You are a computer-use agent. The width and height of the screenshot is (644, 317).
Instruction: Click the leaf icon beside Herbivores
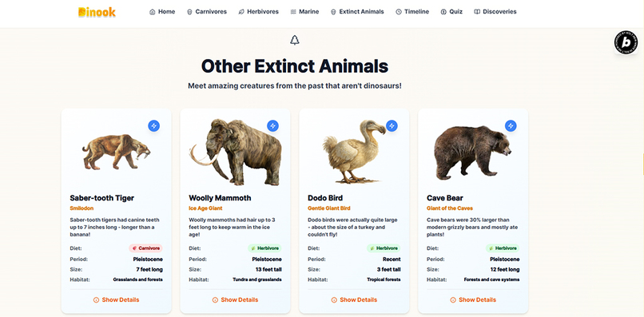pyautogui.click(x=241, y=12)
